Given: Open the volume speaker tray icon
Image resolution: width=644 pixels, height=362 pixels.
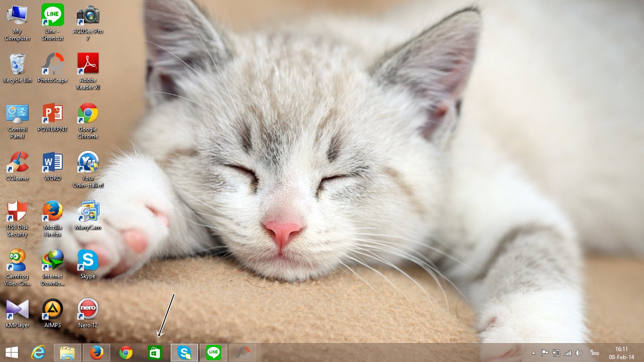Looking at the screenshot, I should point(579,353).
